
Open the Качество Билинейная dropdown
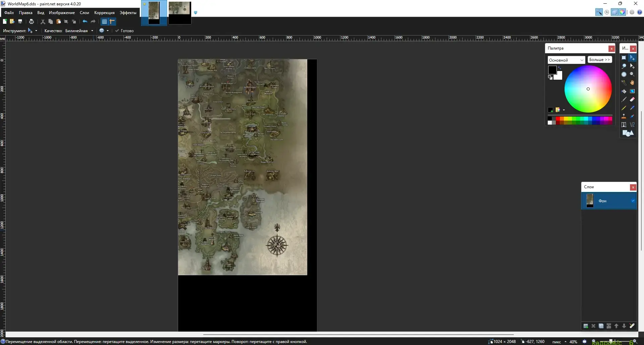pyautogui.click(x=79, y=30)
